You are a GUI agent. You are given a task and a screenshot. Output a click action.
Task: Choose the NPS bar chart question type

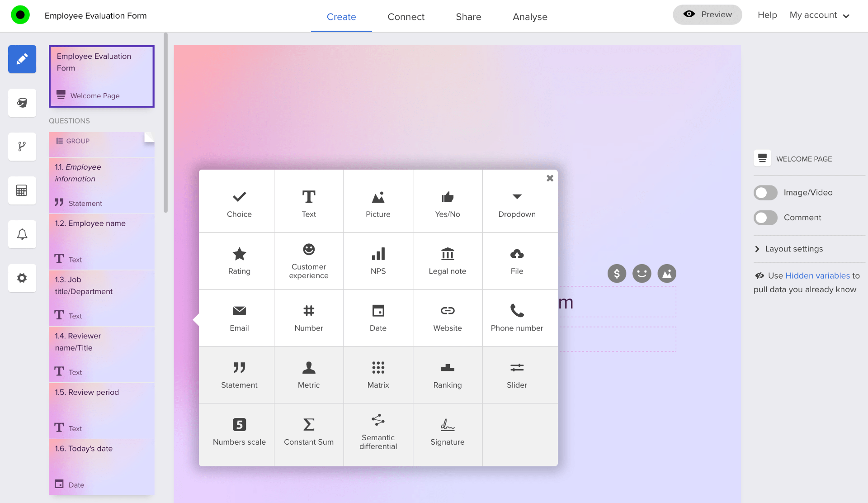(x=378, y=261)
